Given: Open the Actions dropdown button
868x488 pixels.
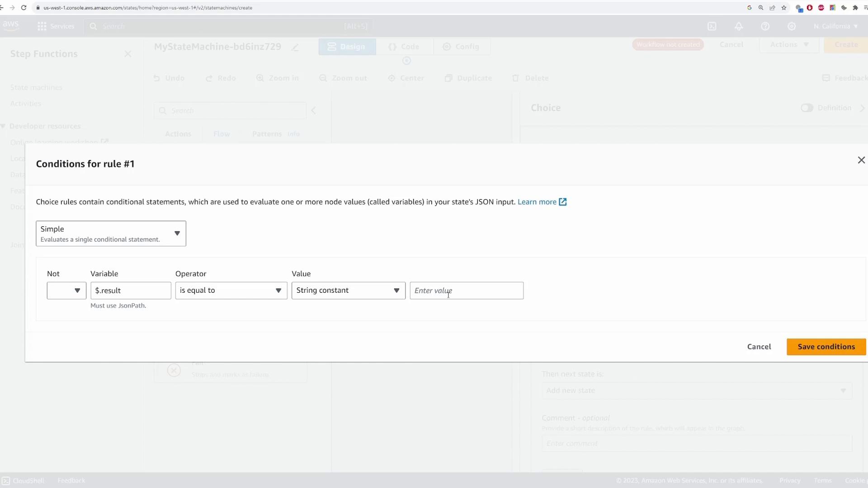Looking at the screenshot, I should tap(789, 45).
